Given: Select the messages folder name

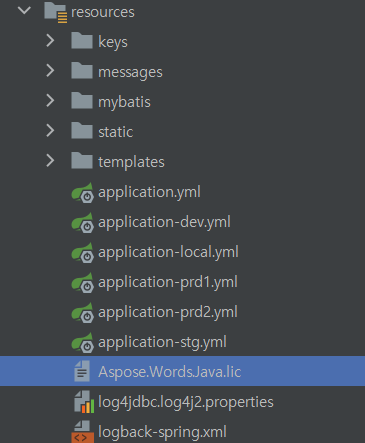Looking at the screenshot, I should (130, 72).
